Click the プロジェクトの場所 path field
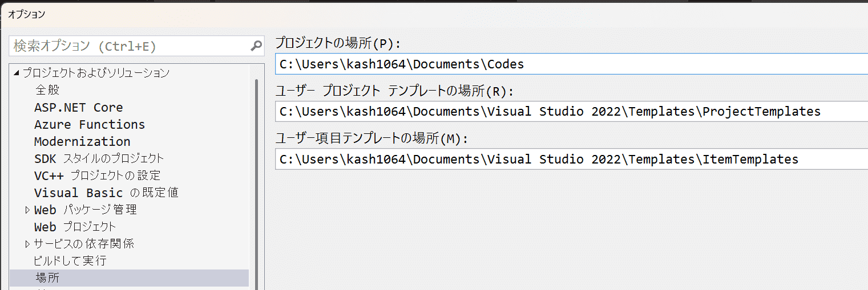This screenshot has height=290, width=868. pos(571,64)
